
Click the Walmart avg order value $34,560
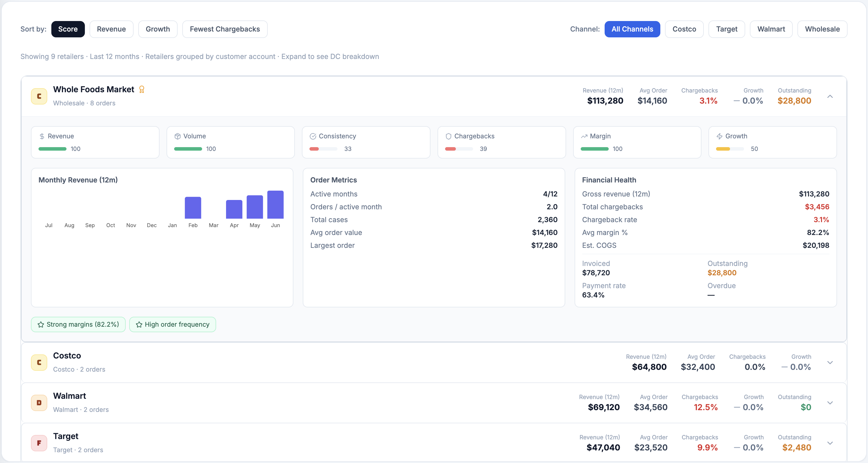coord(651,407)
